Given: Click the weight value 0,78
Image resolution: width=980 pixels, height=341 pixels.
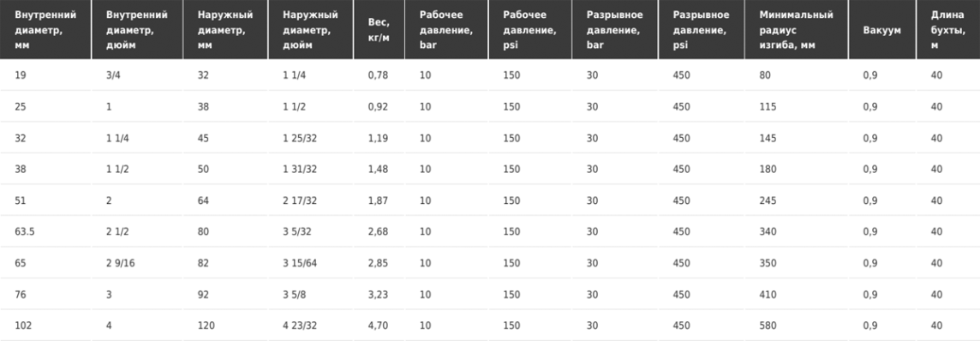Looking at the screenshot, I should tap(378, 75).
